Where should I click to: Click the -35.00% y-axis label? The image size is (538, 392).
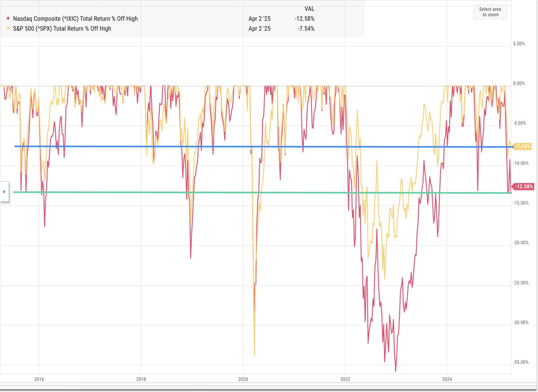pyautogui.click(x=521, y=362)
